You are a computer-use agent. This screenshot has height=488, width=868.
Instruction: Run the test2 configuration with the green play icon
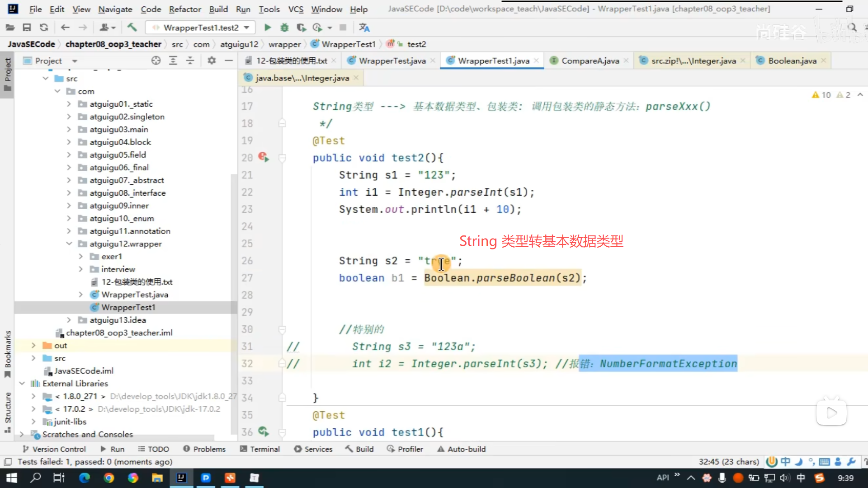click(x=268, y=28)
